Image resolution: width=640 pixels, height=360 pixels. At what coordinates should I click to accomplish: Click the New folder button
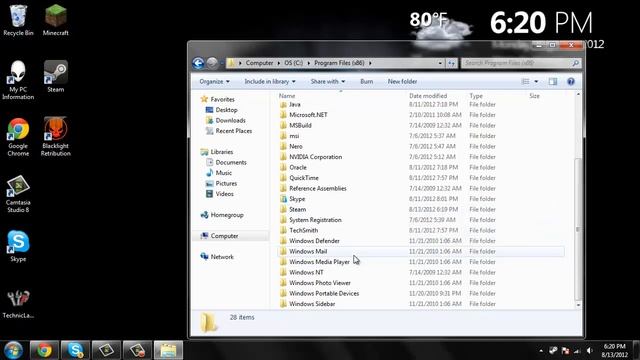click(402, 82)
